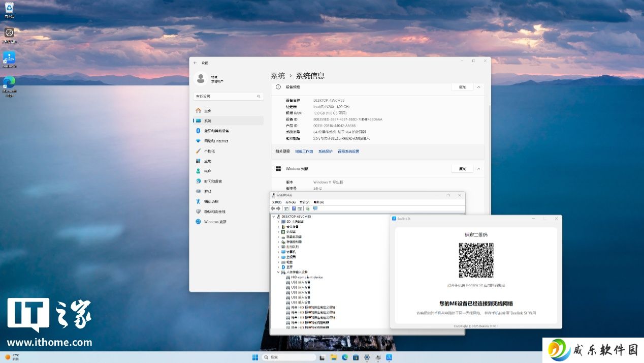Click the test account avatar in Settings

tap(201, 78)
